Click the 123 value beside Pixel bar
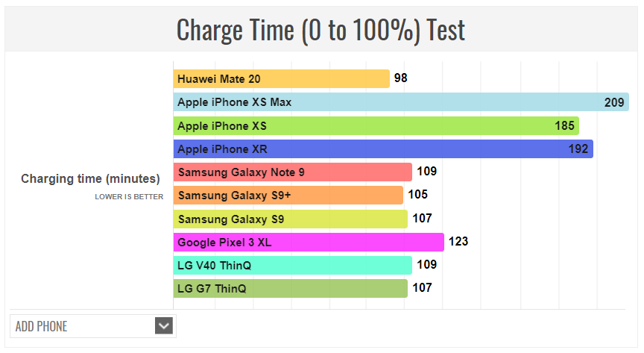This screenshot has height=353, width=644. [x=458, y=241]
